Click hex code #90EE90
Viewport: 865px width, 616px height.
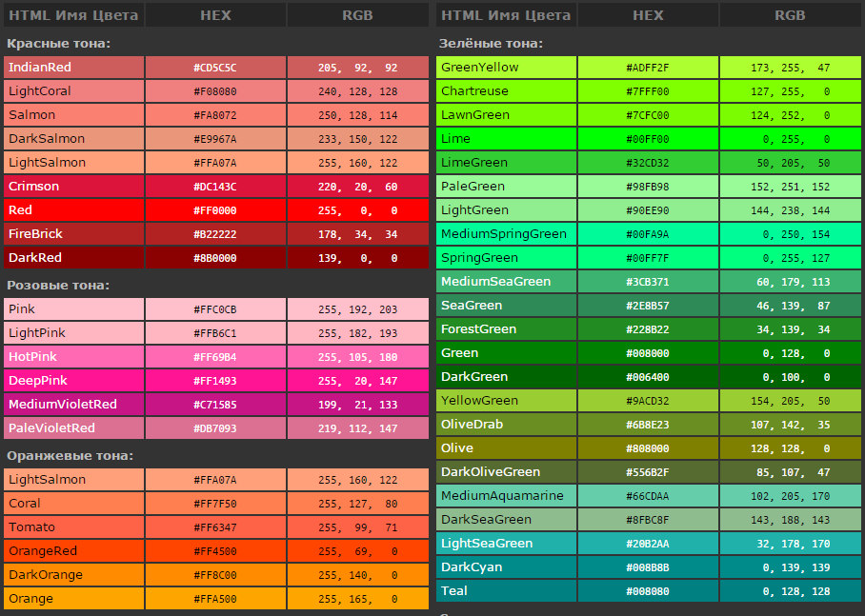(648, 210)
